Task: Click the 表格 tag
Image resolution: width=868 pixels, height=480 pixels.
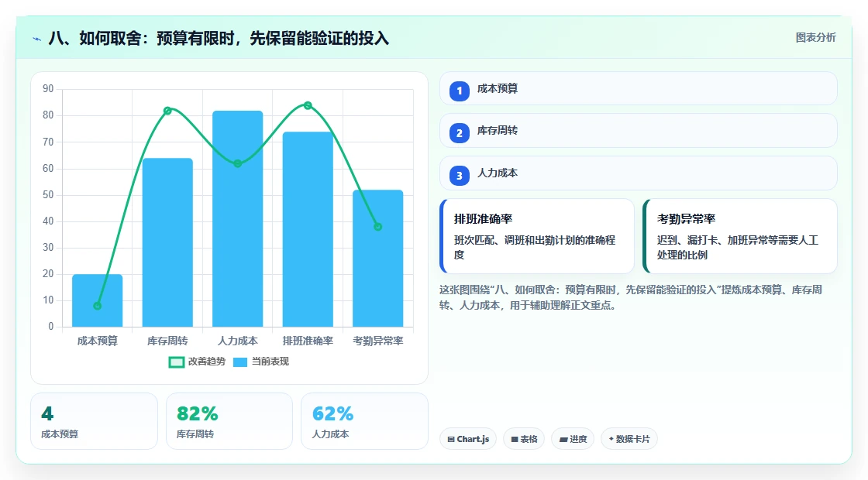Action: [524, 439]
